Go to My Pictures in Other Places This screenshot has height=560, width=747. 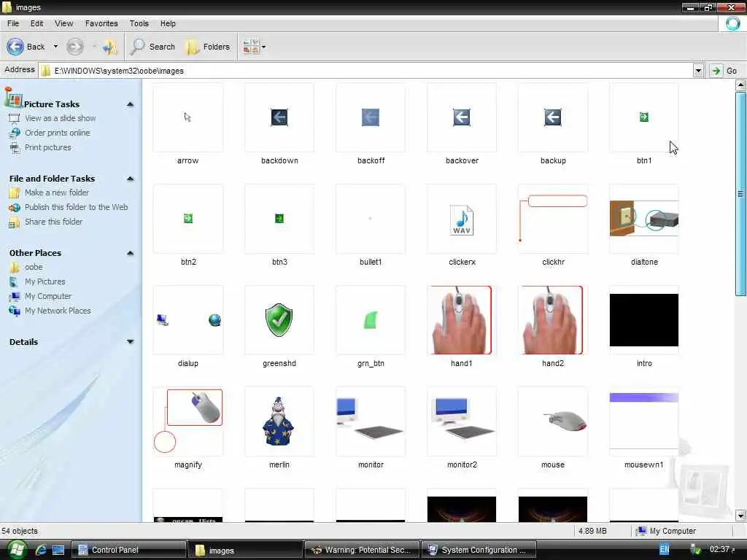[x=44, y=282]
